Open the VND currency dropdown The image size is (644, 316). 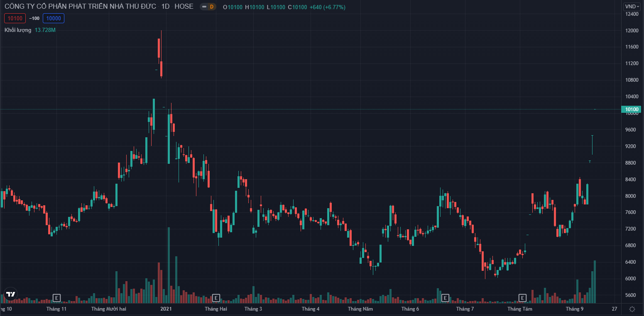[x=632, y=6]
